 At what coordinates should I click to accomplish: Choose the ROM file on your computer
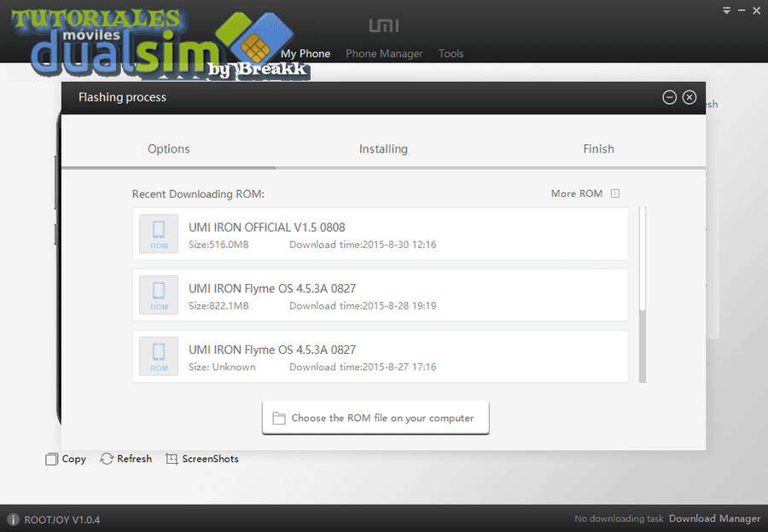pyautogui.click(x=375, y=418)
